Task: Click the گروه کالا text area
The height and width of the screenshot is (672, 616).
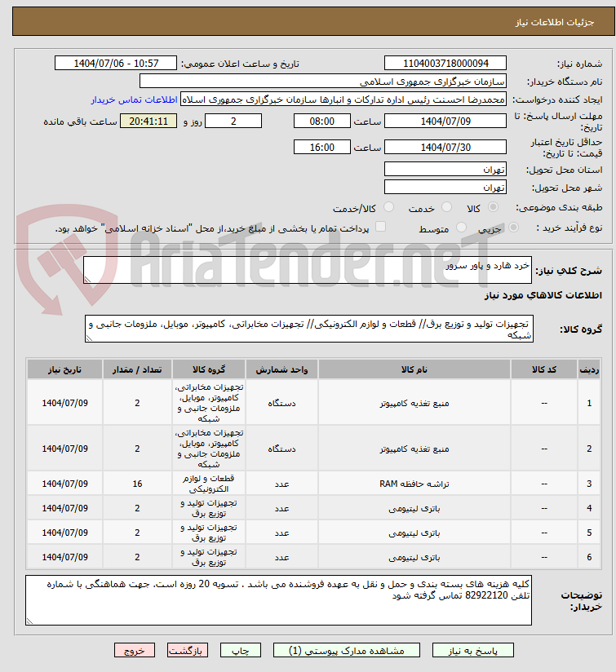Action: coord(309,329)
